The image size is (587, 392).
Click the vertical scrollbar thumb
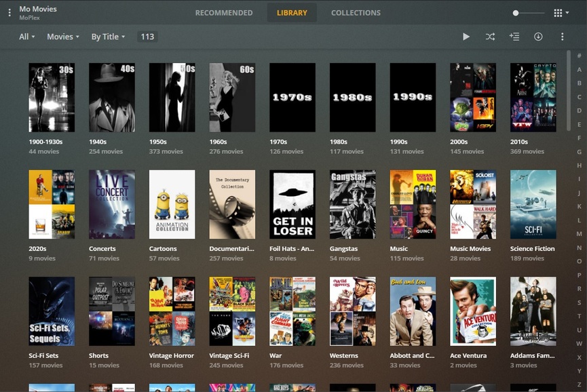pyautogui.click(x=569, y=91)
